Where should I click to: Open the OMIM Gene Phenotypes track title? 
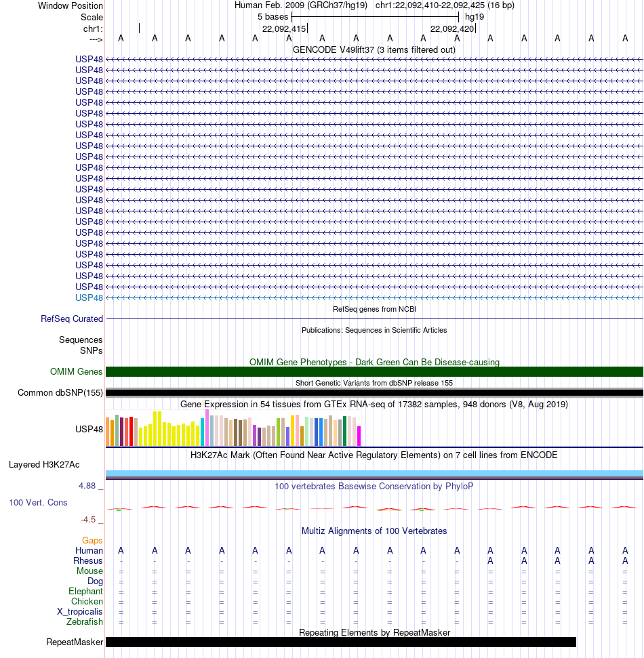(374, 362)
